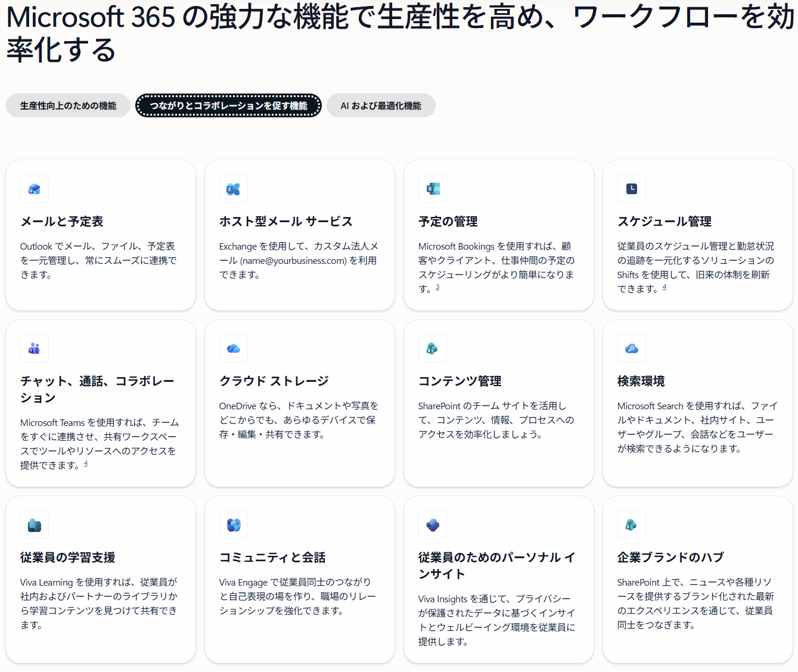Click the チャット、通話、コラボレーション heading

coord(98,390)
